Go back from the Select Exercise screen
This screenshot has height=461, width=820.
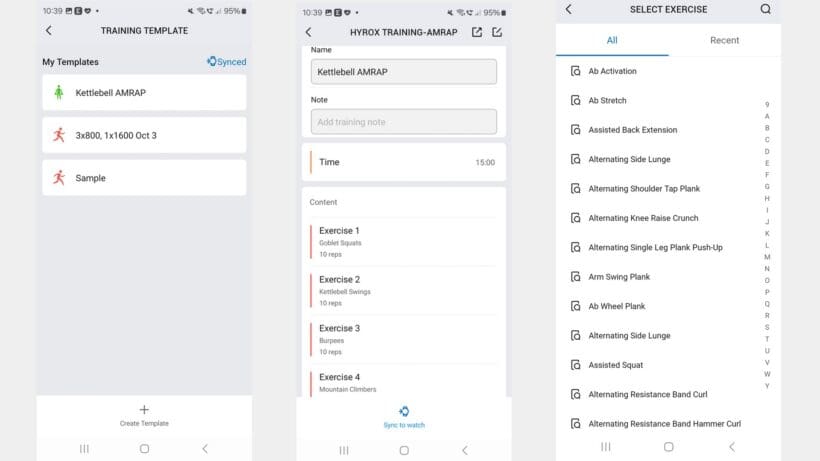[569, 9]
